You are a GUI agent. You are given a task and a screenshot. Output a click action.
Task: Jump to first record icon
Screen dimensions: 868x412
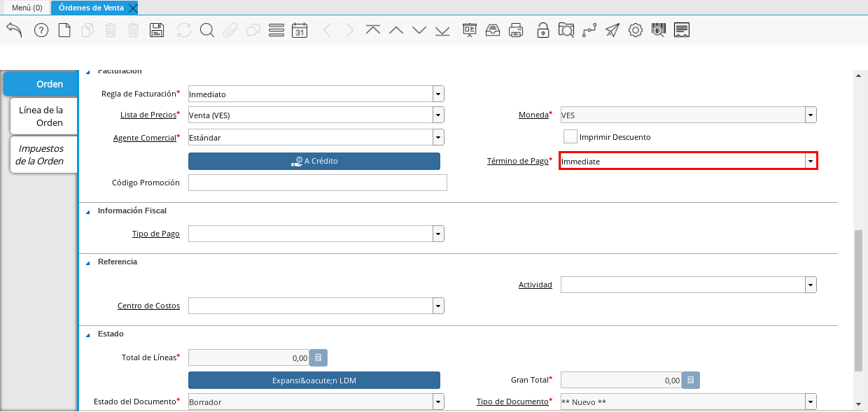pos(373,30)
